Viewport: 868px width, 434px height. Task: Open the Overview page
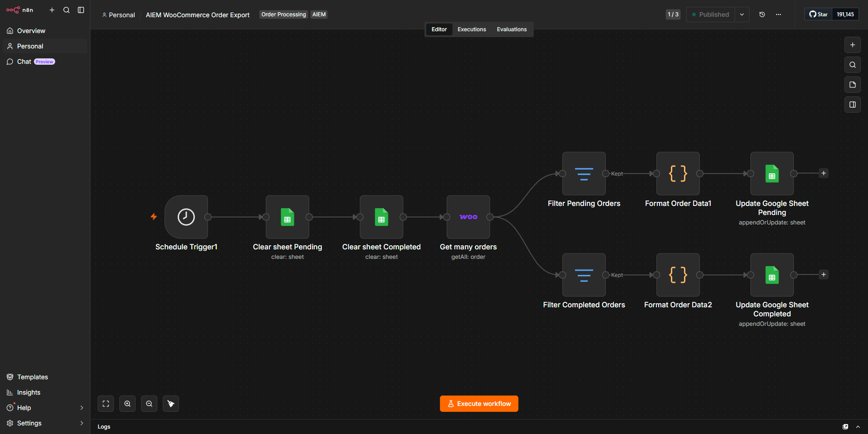[45, 31]
